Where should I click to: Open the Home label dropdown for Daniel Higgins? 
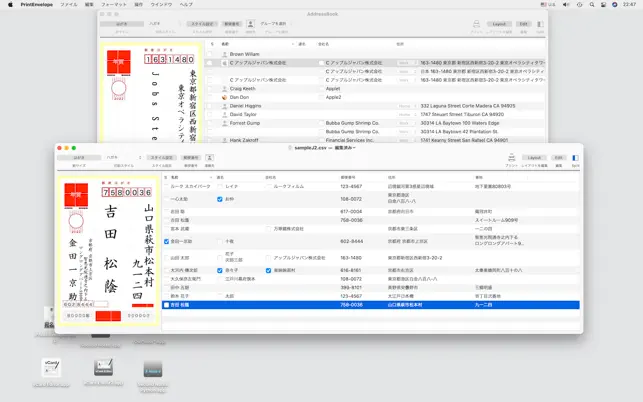[406, 106]
